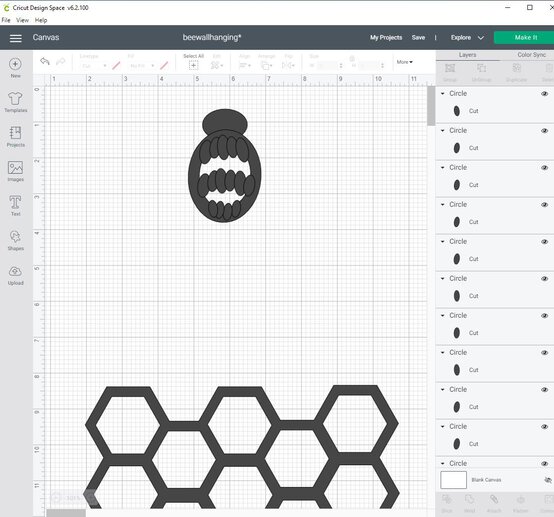554x517 pixels.
Task: Switch to the Color Sync tab
Action: coord(531,55)
